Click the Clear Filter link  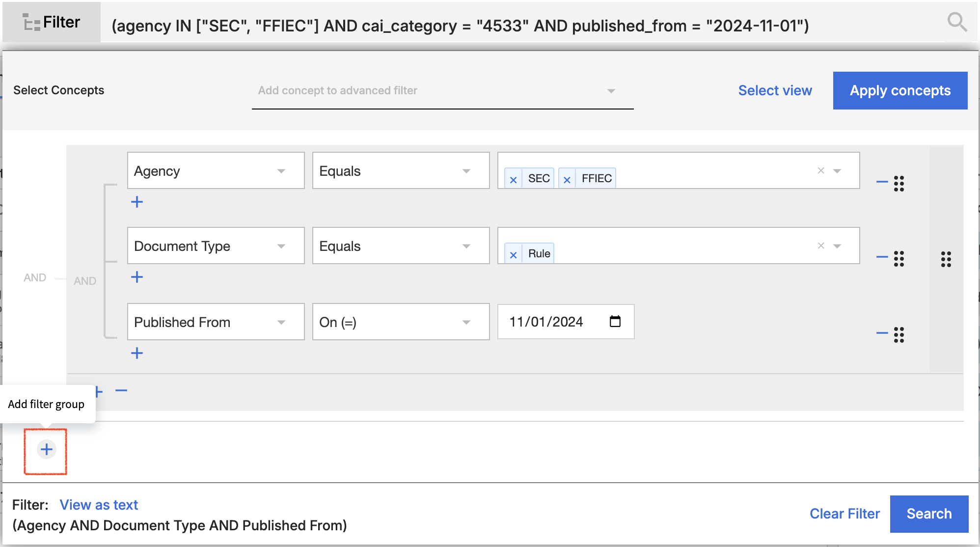click(x=844, y=514)
